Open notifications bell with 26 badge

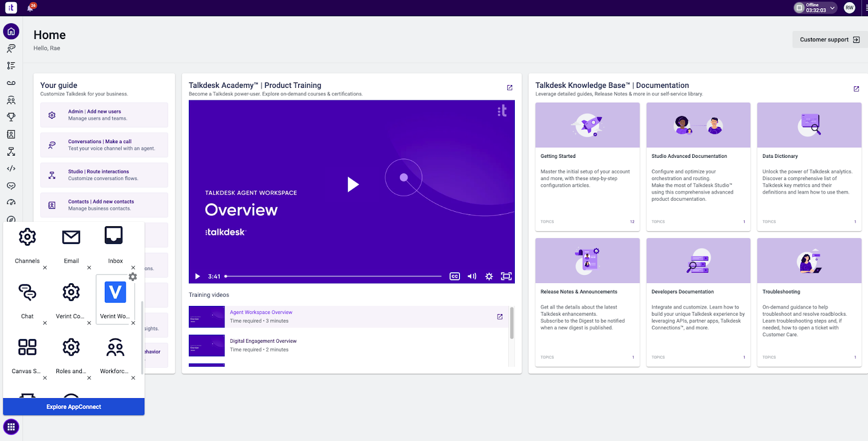31,7
